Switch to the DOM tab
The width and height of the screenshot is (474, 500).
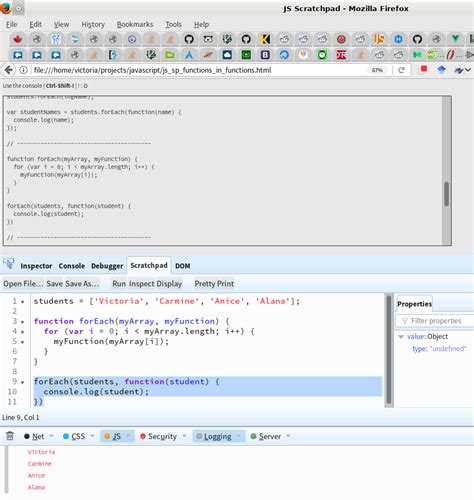tap(183, 266)
